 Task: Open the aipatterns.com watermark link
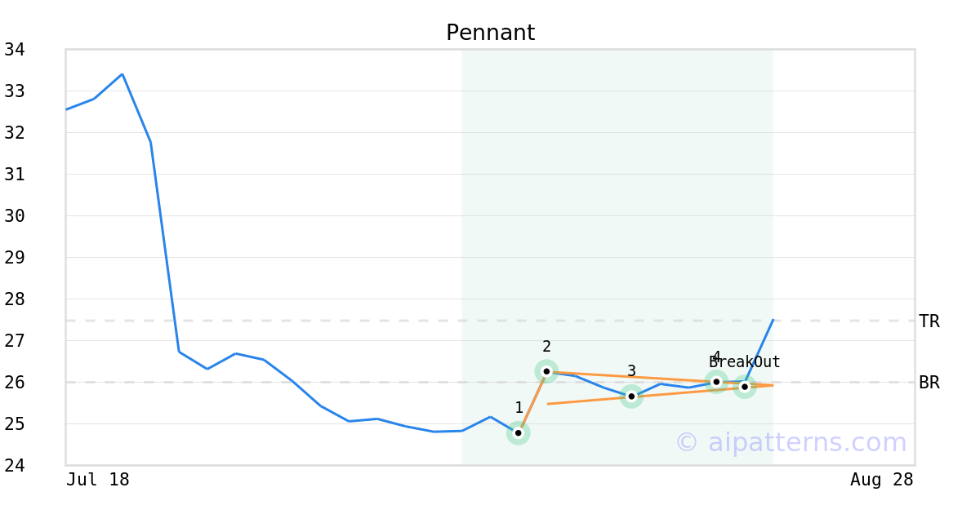[791, 443]
